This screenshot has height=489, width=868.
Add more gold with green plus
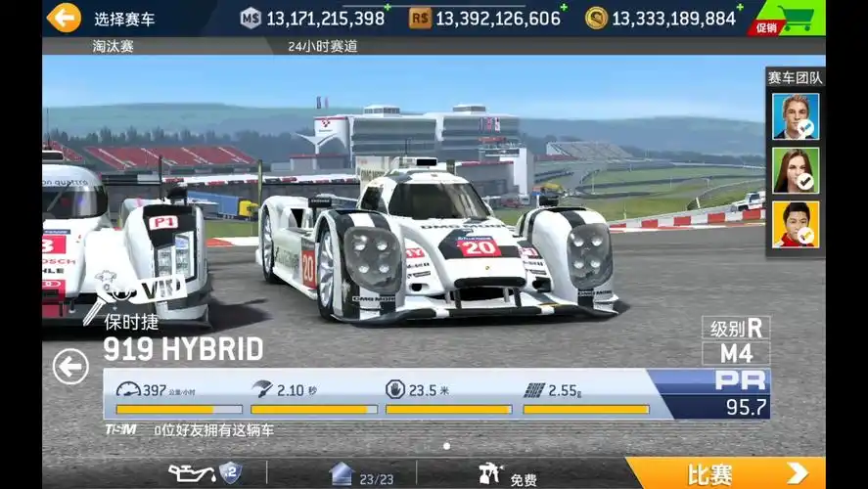pyautogui.click(x=740, y=8)
